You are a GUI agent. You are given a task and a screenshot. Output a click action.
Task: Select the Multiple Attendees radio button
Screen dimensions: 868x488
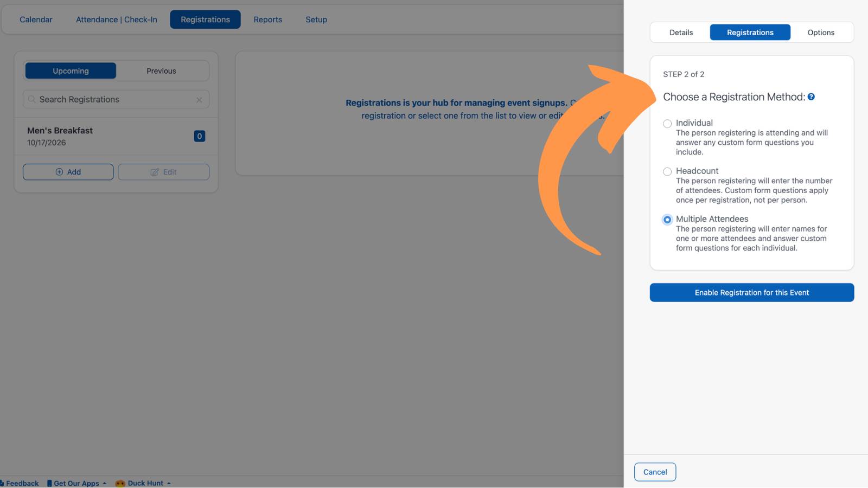click(667, 220)
